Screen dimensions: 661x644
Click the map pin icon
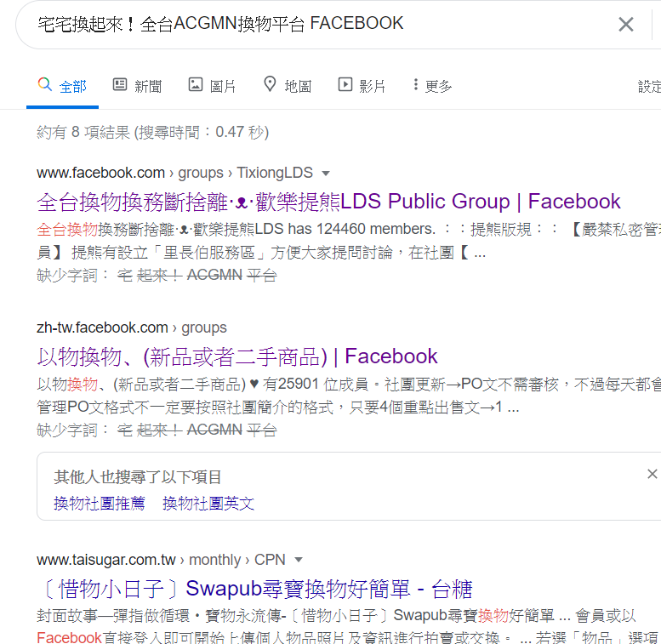[x=270, y=84]
